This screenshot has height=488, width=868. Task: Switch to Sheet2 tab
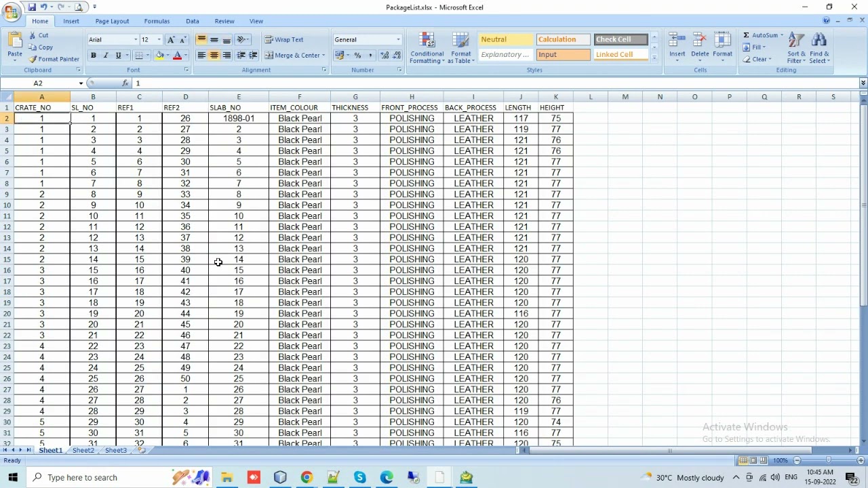83,451
